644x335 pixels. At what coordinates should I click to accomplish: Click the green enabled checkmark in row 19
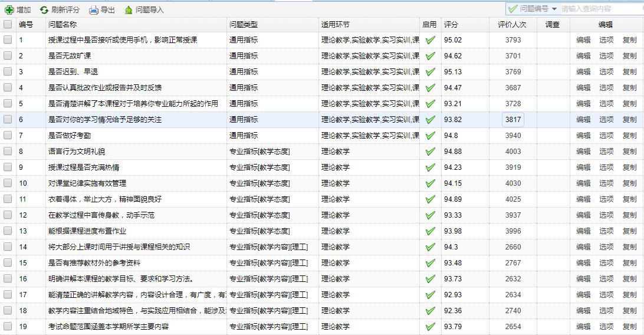tap(431, 327)
